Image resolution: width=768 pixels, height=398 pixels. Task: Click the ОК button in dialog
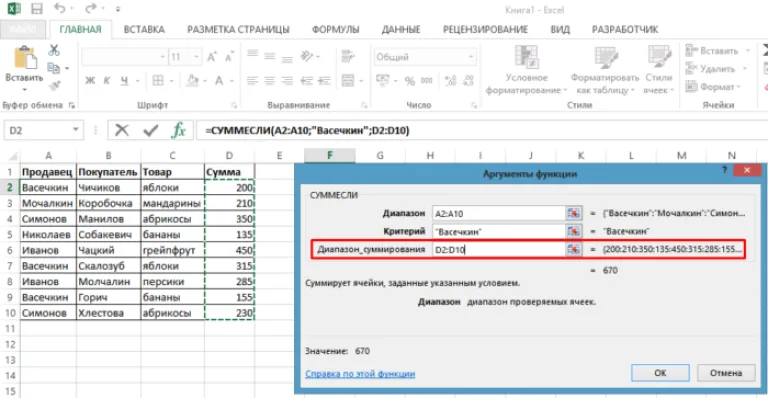660,373
